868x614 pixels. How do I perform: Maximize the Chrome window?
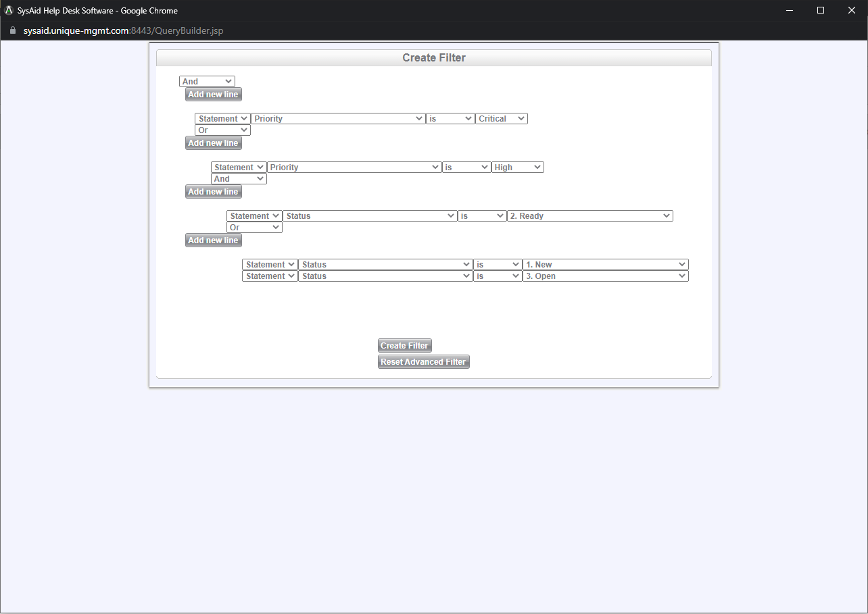(821, 10)
